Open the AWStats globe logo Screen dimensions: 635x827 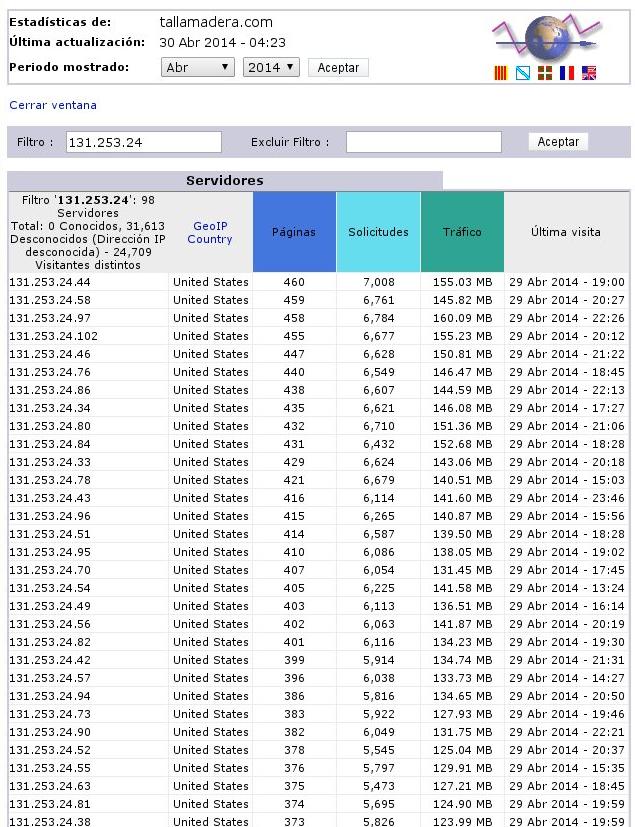coord(546,37)
